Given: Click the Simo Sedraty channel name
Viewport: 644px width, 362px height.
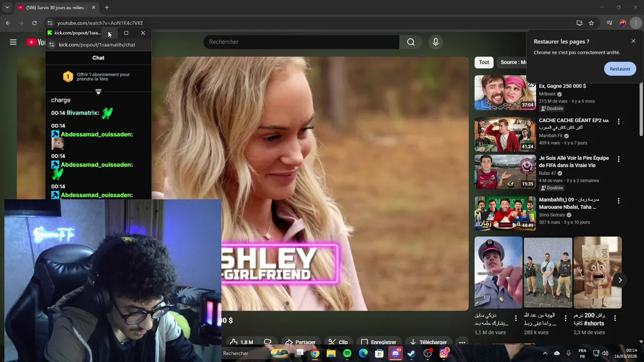Looking at the screenshot, I should (x=552, y=215).
